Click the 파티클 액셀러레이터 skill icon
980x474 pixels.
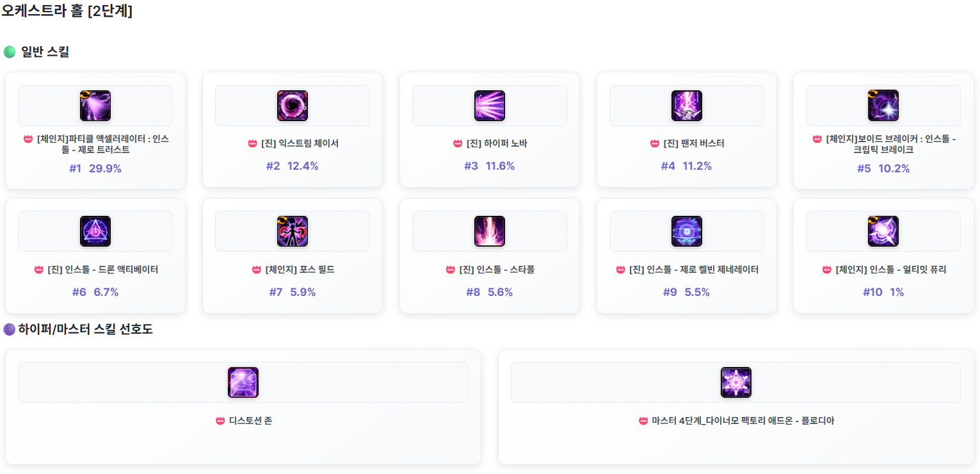point(95,106)
